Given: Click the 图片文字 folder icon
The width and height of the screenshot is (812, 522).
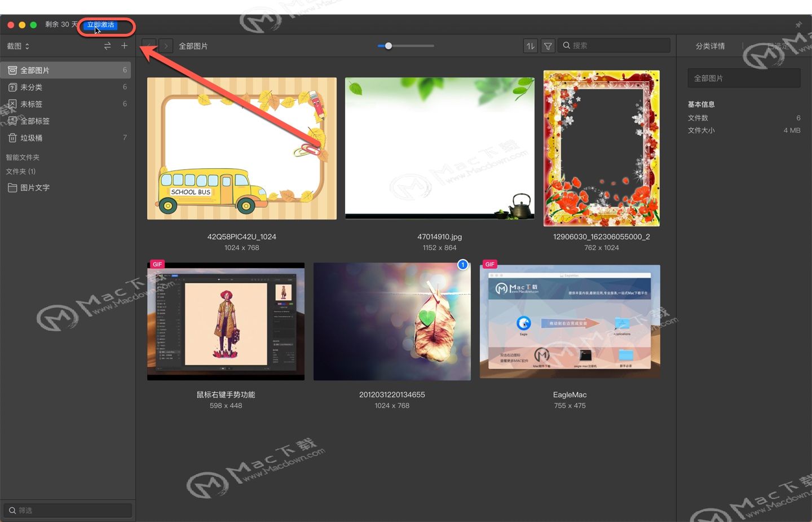Looking at the screenshot, I should pyautogui.click(x=12, y=187).
